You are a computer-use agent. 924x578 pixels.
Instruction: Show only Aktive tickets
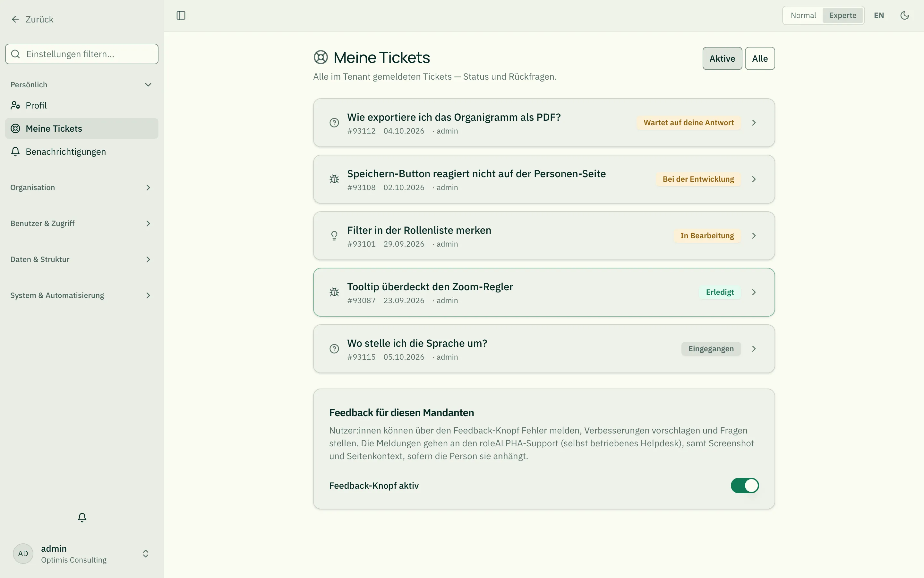click(722, 58)
